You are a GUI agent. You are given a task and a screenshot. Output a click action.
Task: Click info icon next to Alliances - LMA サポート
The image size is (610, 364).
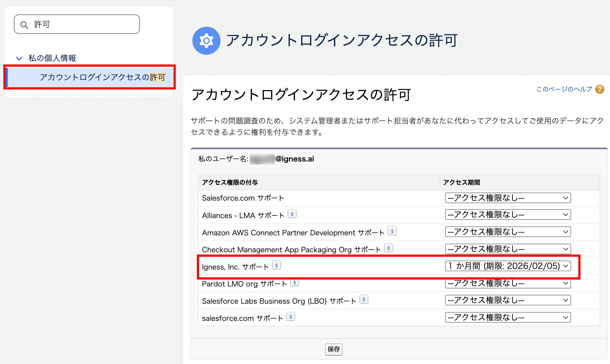click(x=292, y=214)
